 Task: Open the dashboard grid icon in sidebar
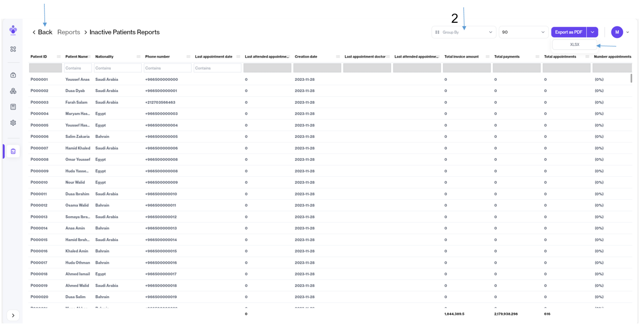(13, 49)
